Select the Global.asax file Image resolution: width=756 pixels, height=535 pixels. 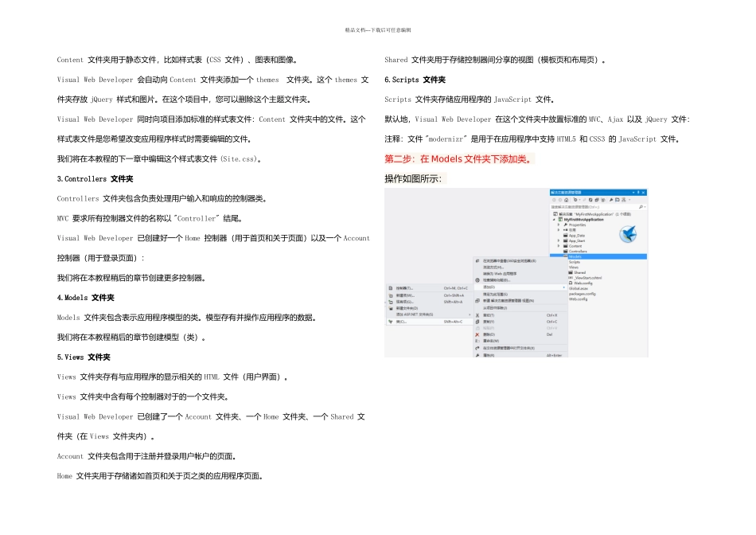click(579, 288)
